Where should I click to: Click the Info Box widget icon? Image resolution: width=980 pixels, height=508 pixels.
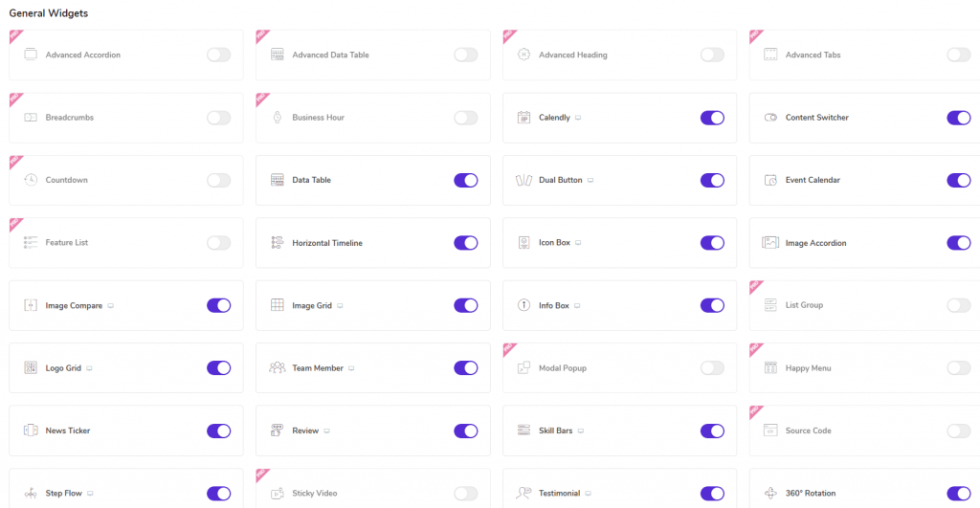coord(523,305)
